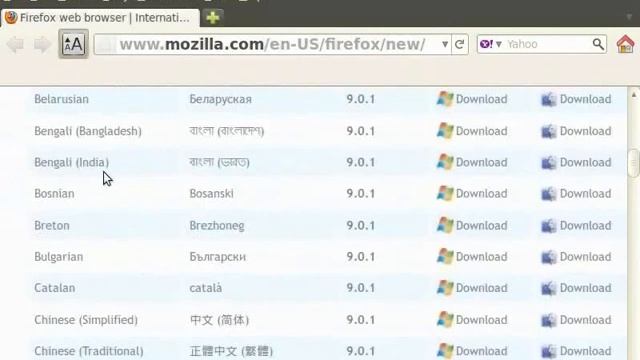Download Chinese (Traditional) Mac version
This screenshot has height=360, width=640.
[576, 351]
